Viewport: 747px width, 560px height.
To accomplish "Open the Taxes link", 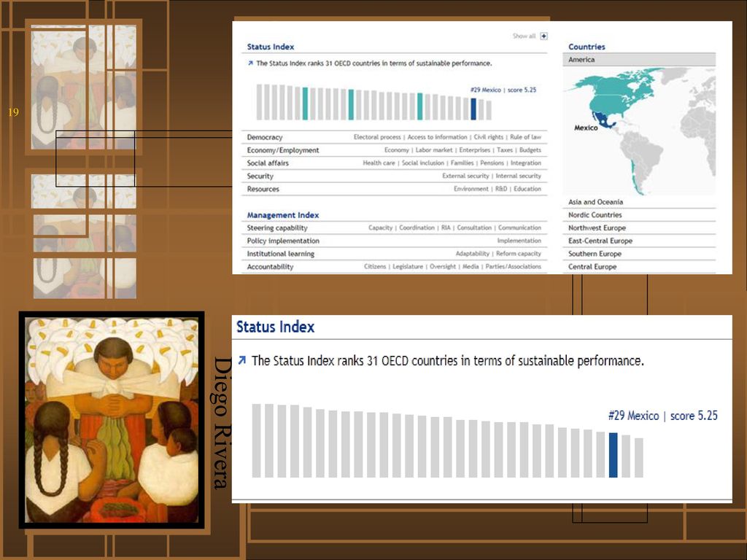I will click(x=505, y=150).
